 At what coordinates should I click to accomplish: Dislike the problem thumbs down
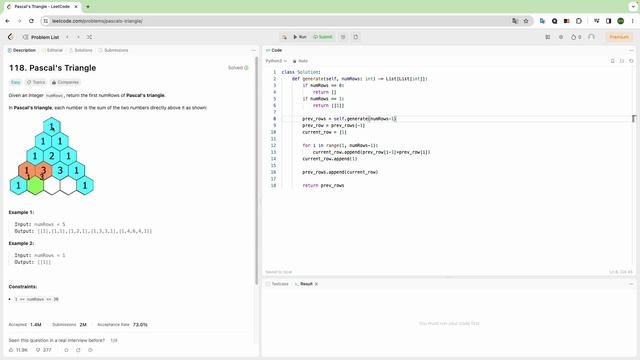pyautogui.click(x=44, y=350)
